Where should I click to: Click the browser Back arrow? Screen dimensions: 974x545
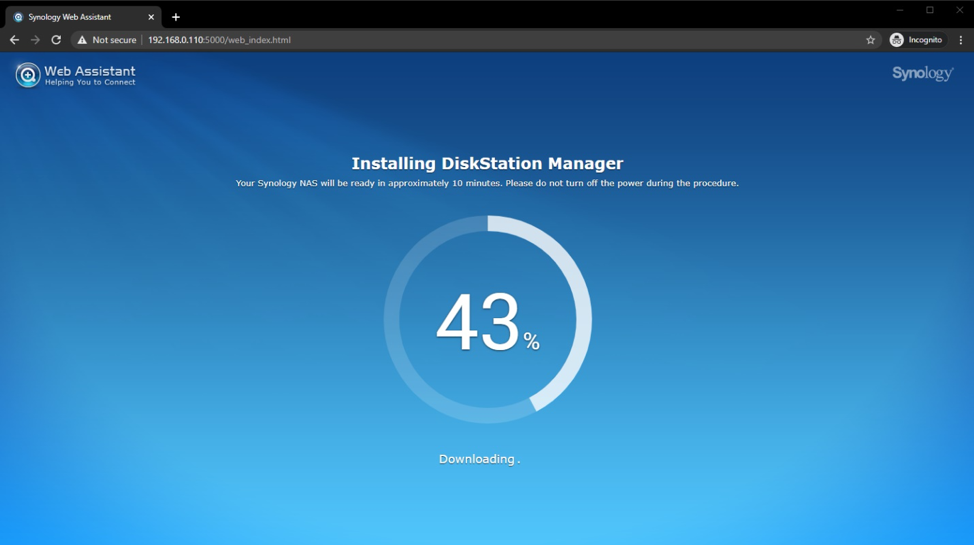14,40
